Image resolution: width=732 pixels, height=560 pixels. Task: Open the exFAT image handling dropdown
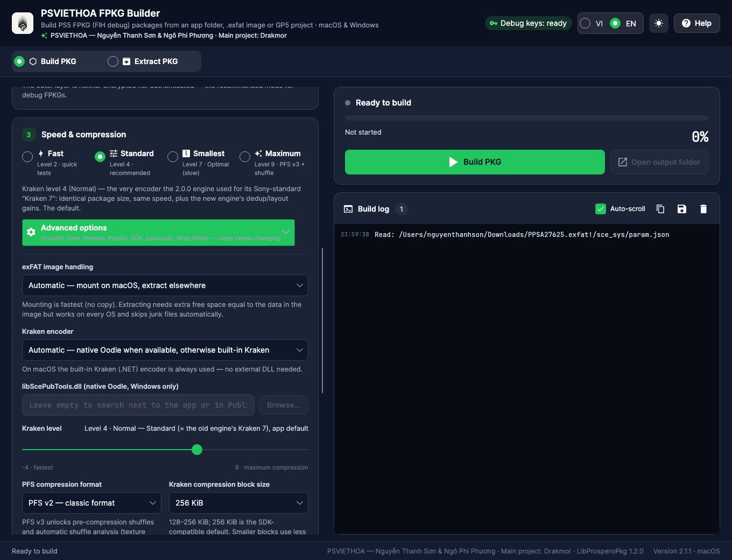[165, 285]
